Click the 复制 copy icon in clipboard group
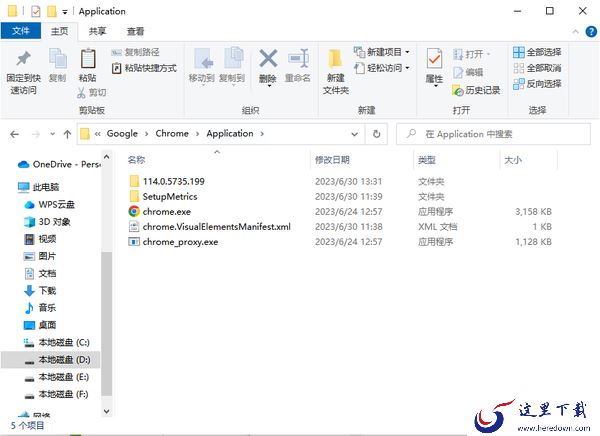 58,59
